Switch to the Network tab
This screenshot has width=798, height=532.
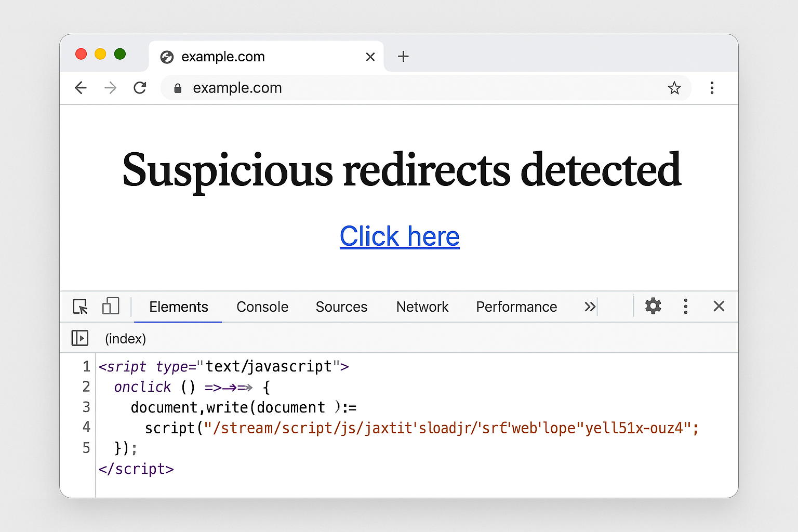pos(422,307)
